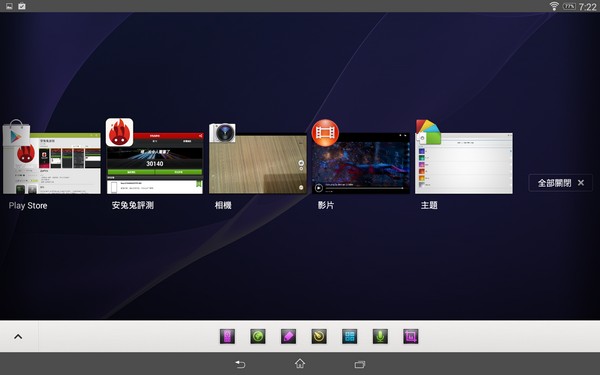Open the 安兔兔評測 benchmark preview
The height and width of the screenshot is (375, 600).
(x=155, y=163)
